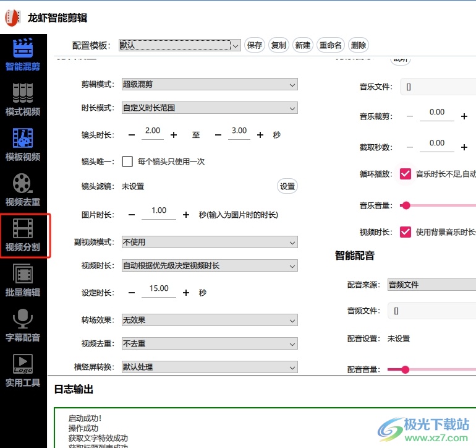Open the 模式视频 sidebar icon
The image size is (476, 448).
pos(23,93)
